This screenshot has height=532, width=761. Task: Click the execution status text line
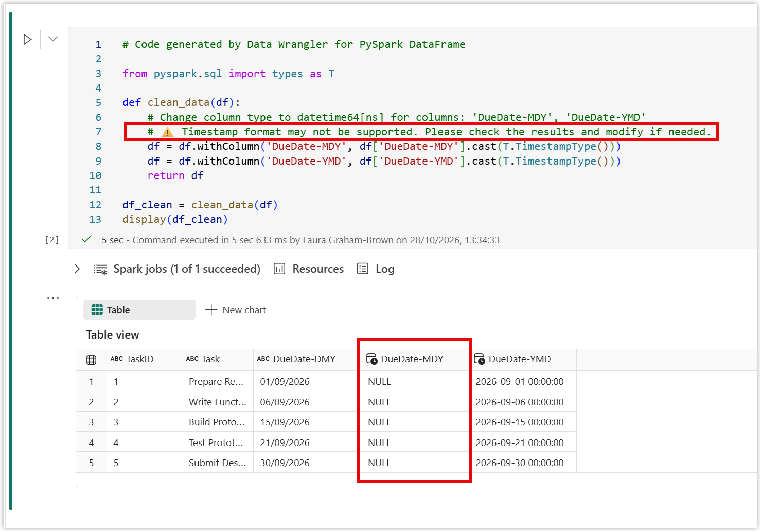point(300,240)
